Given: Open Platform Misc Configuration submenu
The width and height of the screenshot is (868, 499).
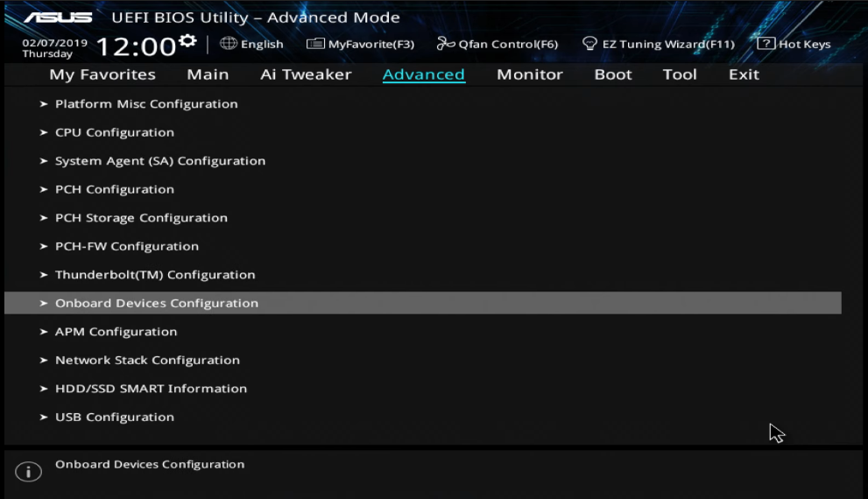Looking at the screenshot, I should coord(146,104).
